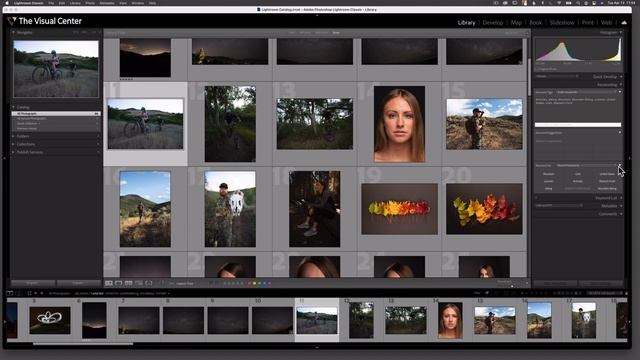Viewport: 640px width, 360px height.
Task: Collapse the Keyword Suggestions section
Action: tap(620, 133)
